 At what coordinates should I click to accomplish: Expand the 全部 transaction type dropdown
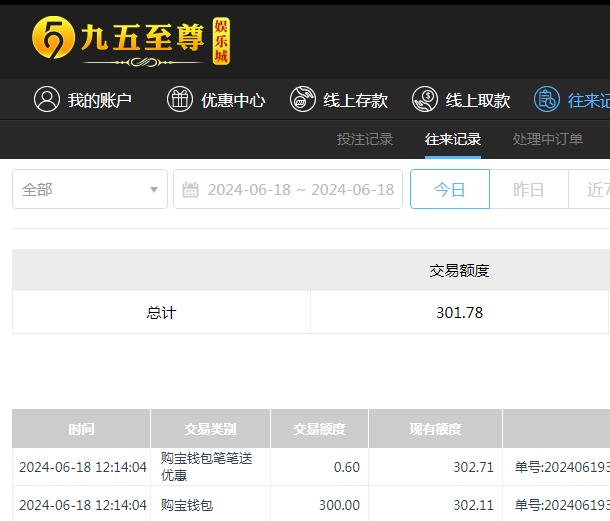pos(90,189)
